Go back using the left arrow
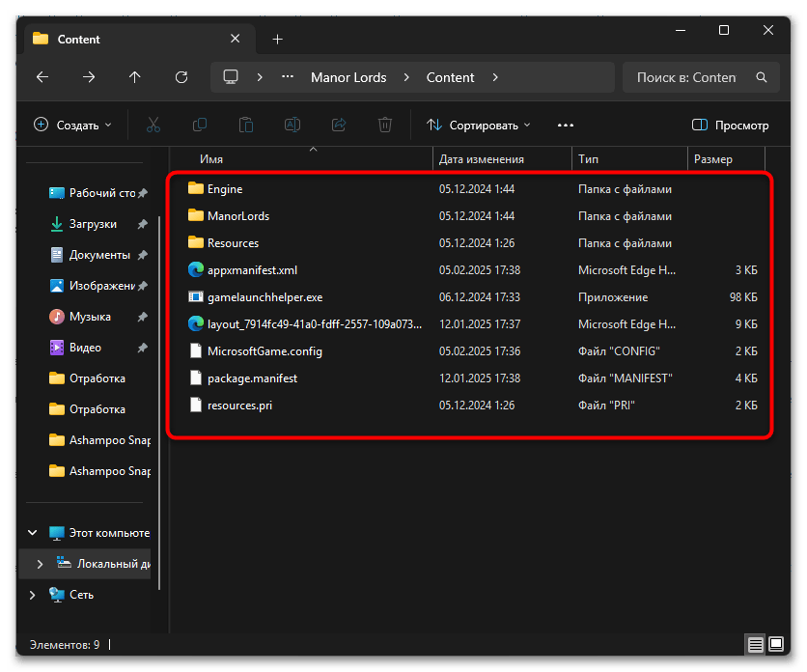 [x=42, y=77]
